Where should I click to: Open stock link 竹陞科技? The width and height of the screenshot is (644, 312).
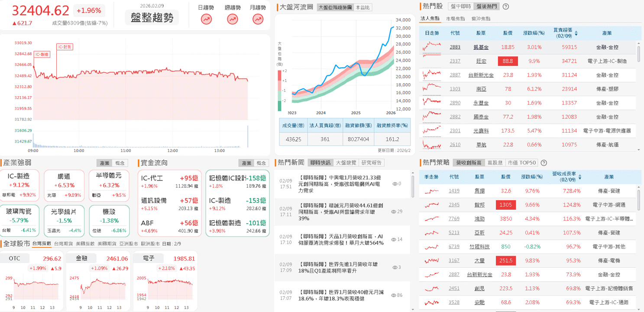point(479,247)
